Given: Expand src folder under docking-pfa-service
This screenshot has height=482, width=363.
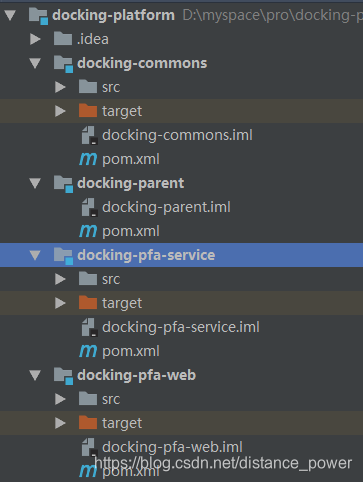Looking at the screenshot, I should coord(60,279).
